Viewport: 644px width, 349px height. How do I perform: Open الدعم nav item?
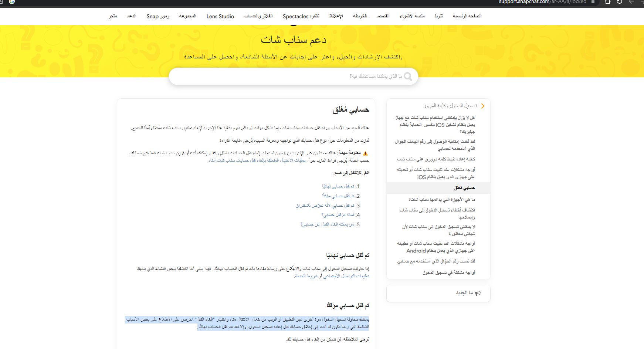(x=131, y=16)
